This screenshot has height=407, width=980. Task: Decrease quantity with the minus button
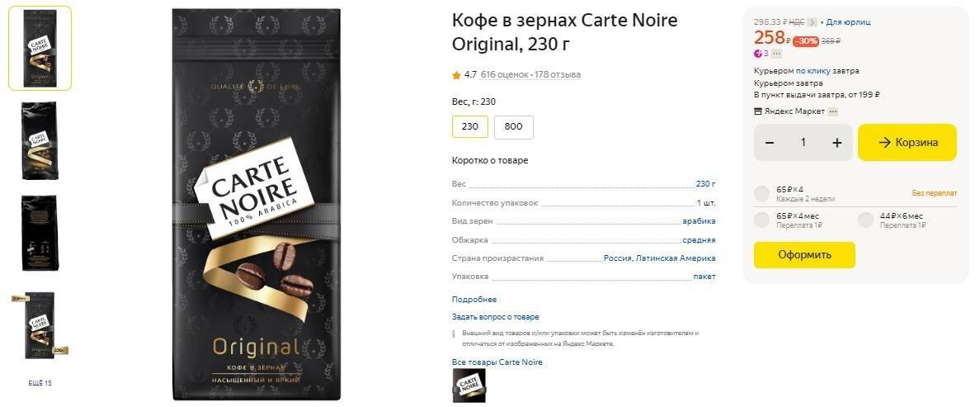[x=770, y=143]
